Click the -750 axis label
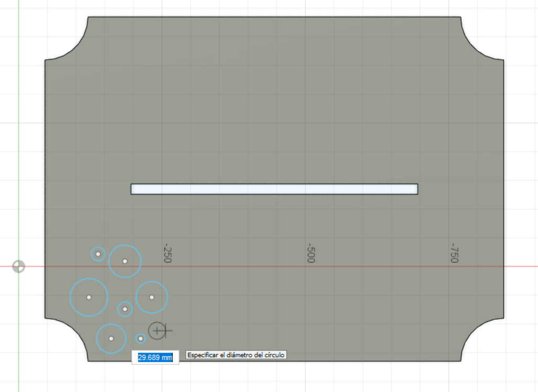 (455, 253)
